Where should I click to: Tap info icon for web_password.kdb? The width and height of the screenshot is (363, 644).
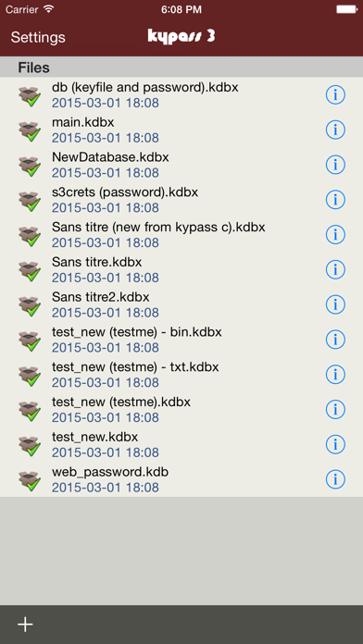coord(335,479)
